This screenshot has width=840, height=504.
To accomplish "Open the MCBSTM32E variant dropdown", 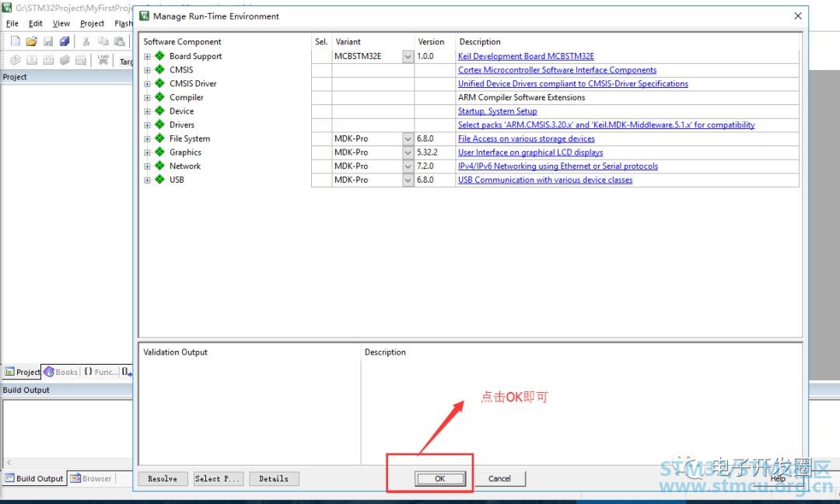I will (408, 56).
